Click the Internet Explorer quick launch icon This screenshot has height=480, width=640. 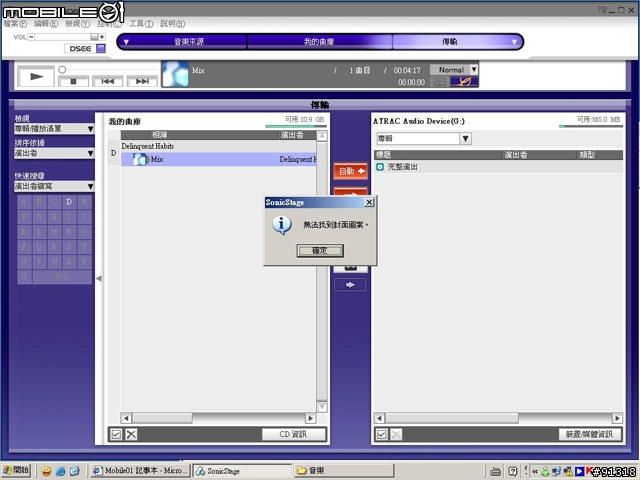coord(60,471)
